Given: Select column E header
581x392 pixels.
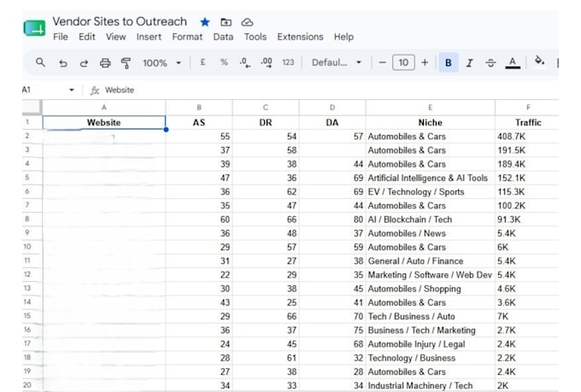Looking at the screenshot, I should [430, 108].
